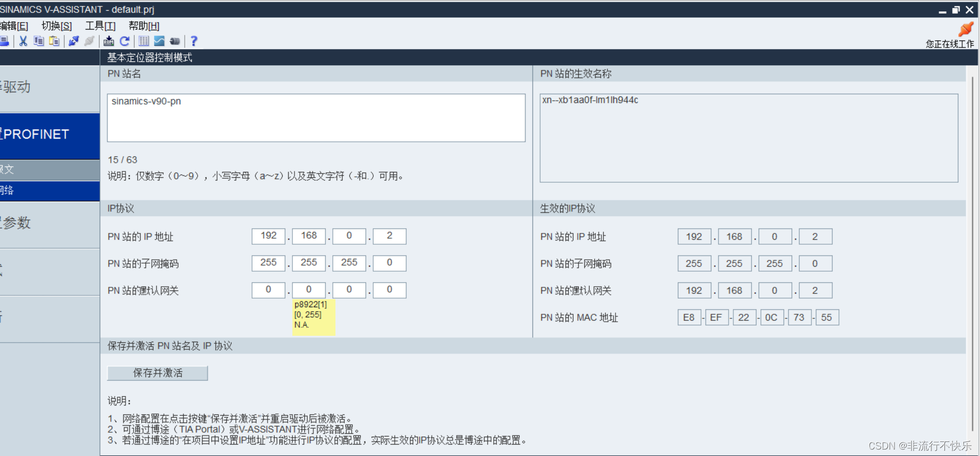980x456 pixels.
Task: Click the 15 / 63 character counter
Action: click(x=122, y=160)
